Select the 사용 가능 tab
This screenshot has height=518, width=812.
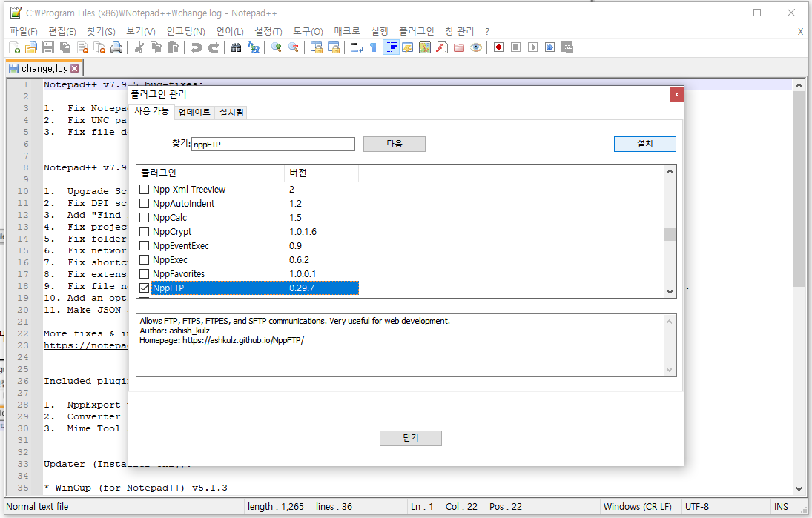coord(151,111)
